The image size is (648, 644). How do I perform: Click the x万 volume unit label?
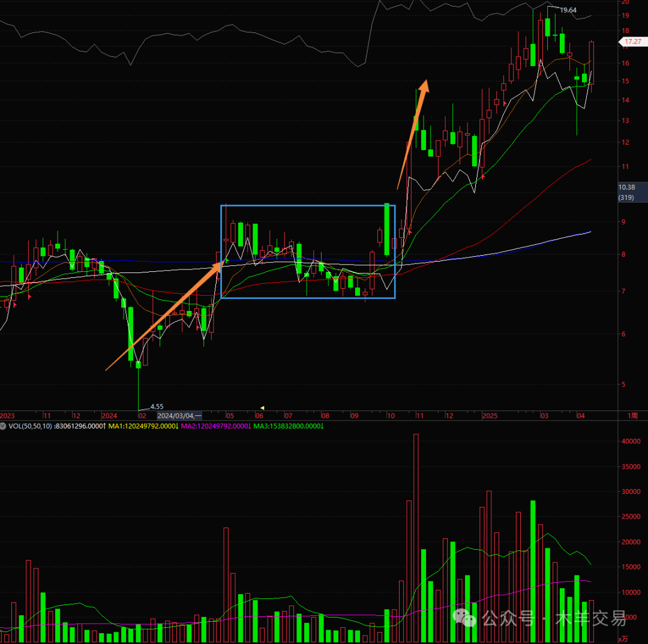(x=623, y=639)
